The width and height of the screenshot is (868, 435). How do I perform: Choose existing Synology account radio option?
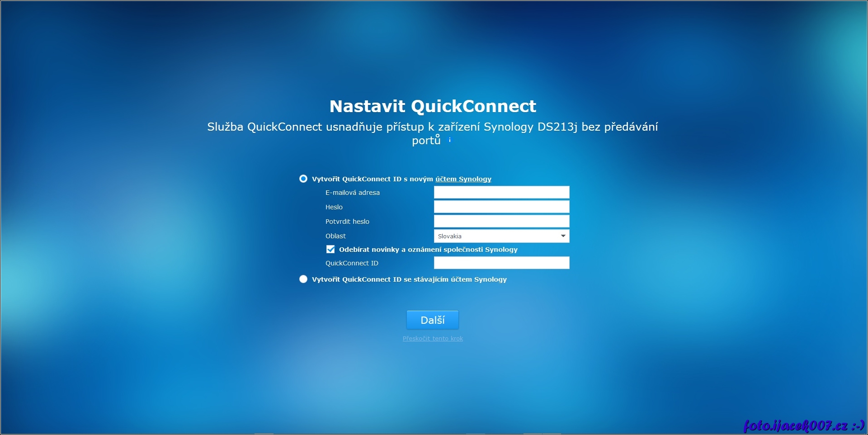coord(303,279)
